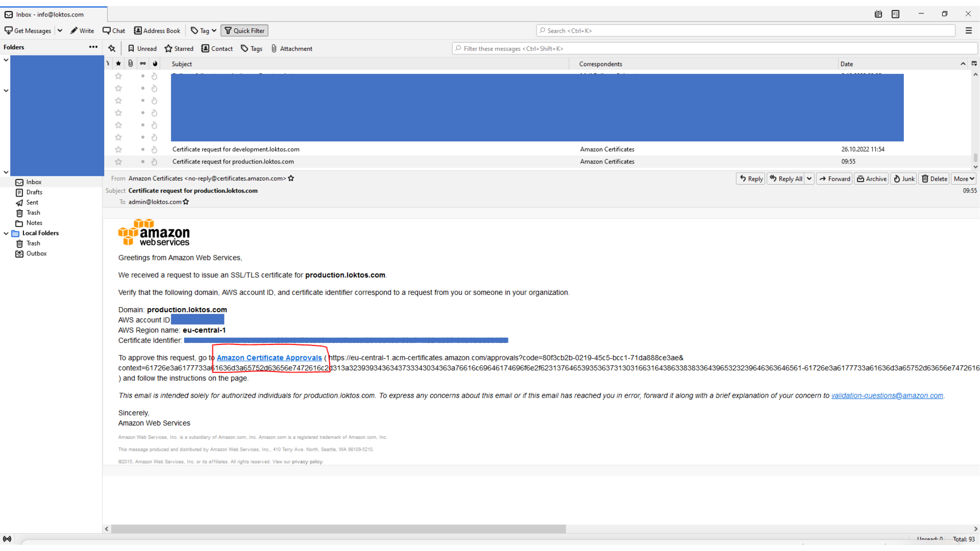Archive the message
980x551 pixels.
[872, 179]
